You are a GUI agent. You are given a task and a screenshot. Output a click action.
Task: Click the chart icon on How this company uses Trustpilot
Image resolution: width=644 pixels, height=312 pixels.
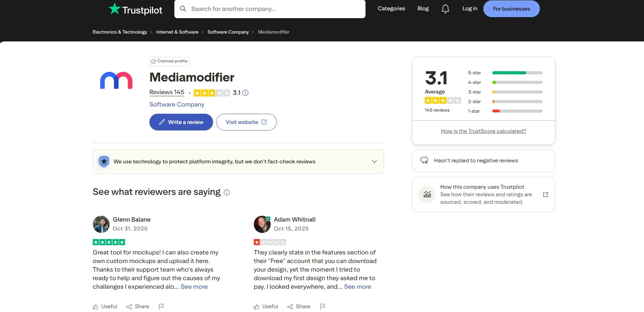(x=427, y=194)
